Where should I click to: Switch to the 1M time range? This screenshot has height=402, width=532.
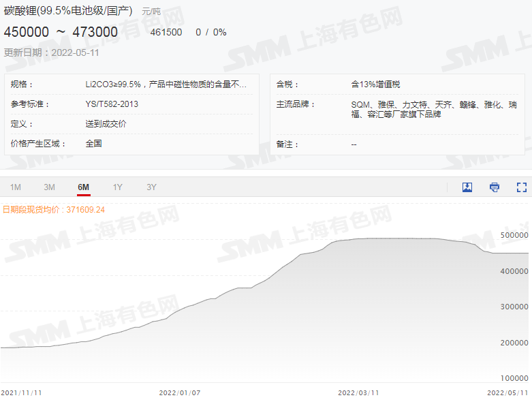tap(16, 187)
